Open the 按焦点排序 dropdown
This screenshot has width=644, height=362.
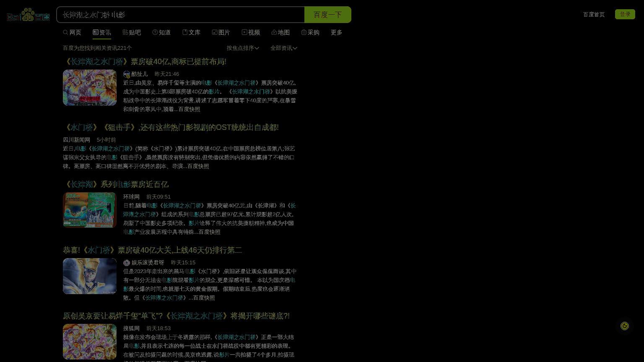tap(243, 48)
